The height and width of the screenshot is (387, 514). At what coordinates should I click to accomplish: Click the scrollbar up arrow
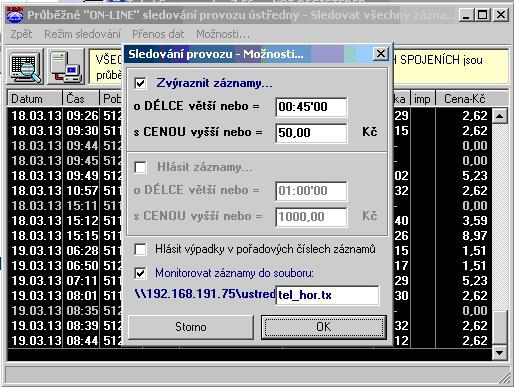point(500,116)
